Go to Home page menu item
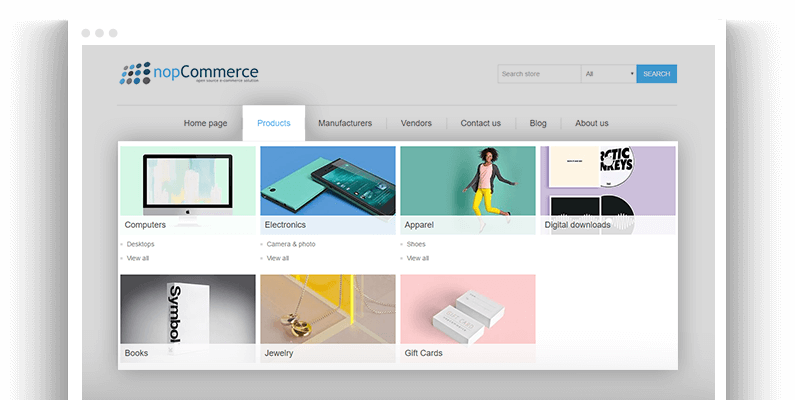The image size is (795, 400). [x=205, y=123]
